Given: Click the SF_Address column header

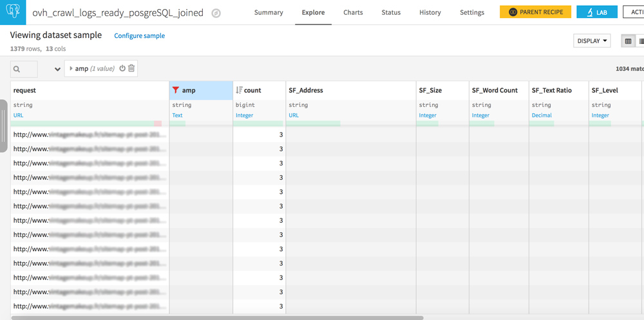Looking at the screenshot, I should tap(351, 90).
